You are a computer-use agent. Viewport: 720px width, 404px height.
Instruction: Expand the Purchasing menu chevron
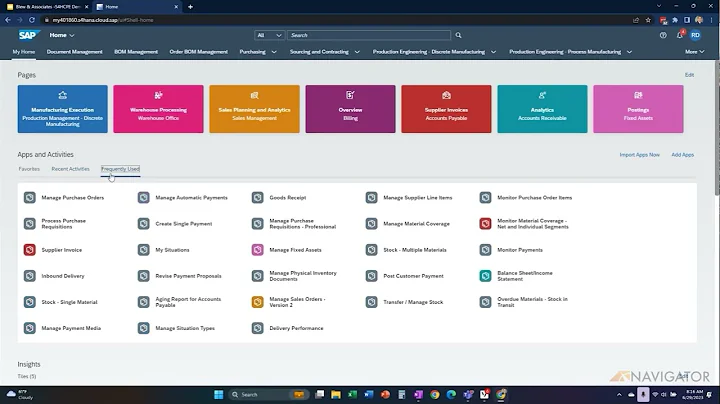click(274, 52)
